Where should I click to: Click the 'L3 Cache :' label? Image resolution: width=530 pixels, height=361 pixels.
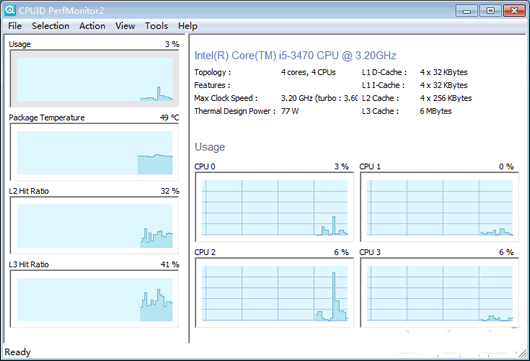380,111
